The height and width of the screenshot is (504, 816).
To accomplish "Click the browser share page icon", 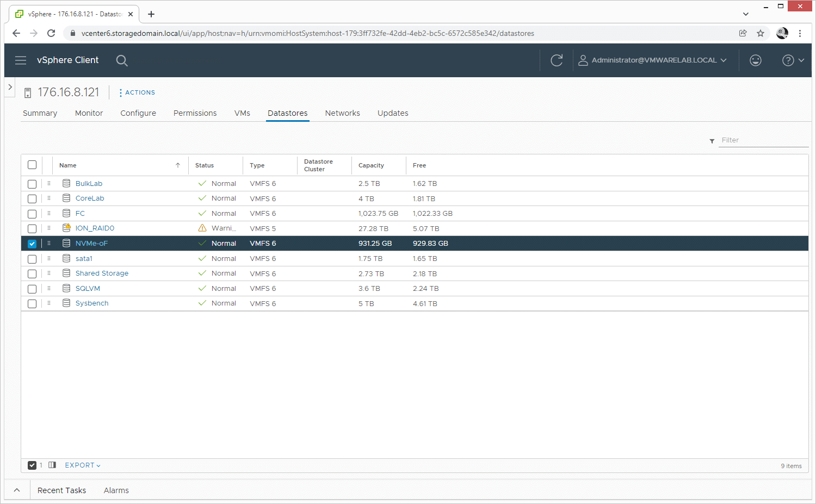I will point(743,33).
